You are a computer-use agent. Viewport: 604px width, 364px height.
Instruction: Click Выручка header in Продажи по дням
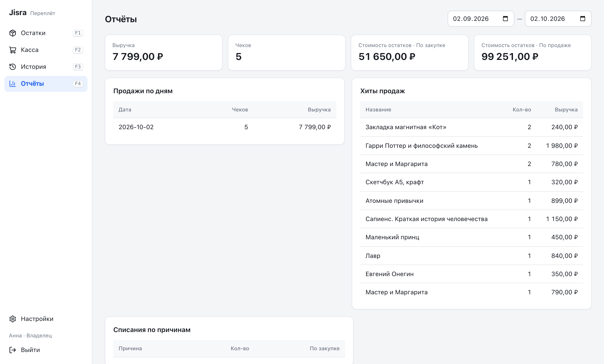click(319, 109)
